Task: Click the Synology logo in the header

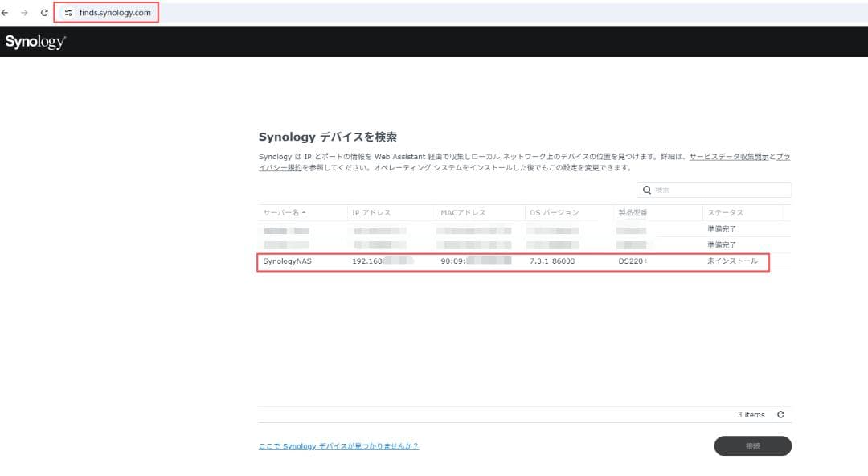Action: point(35,42)
